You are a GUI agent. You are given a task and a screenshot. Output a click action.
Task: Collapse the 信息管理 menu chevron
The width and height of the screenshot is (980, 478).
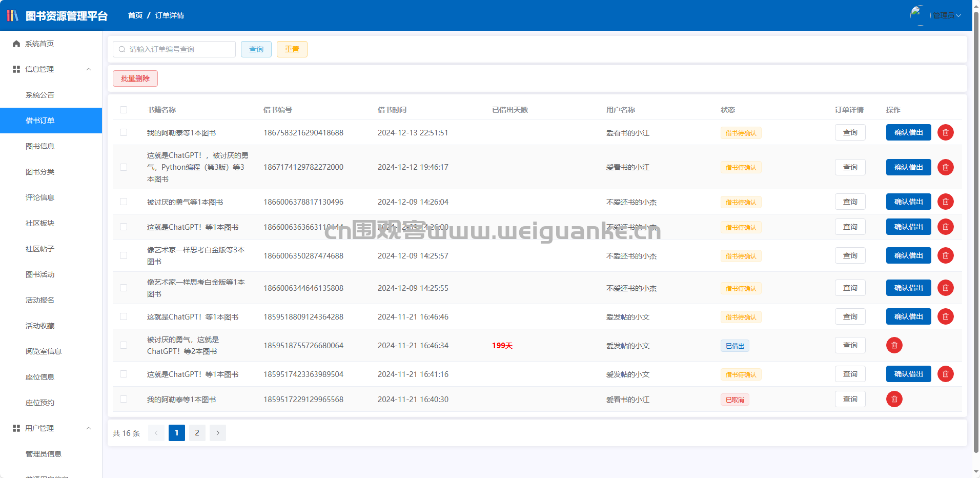click(89, 69)
